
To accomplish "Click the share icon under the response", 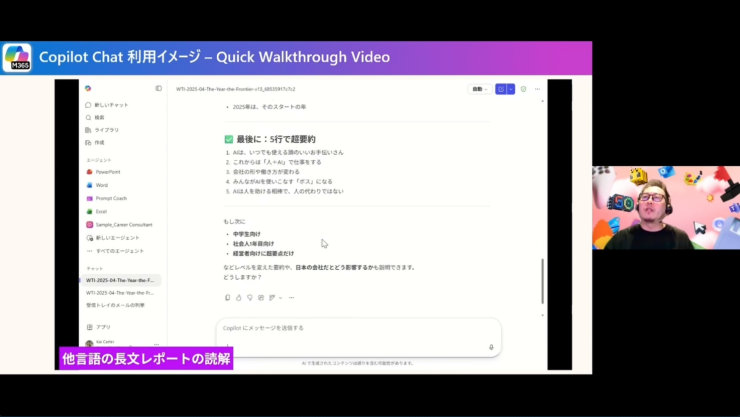I will (x=261, y=298).
